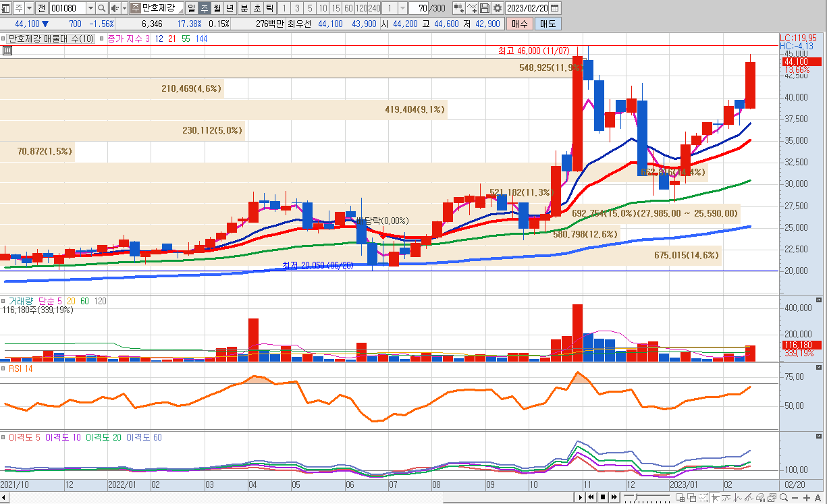Toggle the daily (일) chart period
This screenshot has width=827, height=504.
[190, 8]
